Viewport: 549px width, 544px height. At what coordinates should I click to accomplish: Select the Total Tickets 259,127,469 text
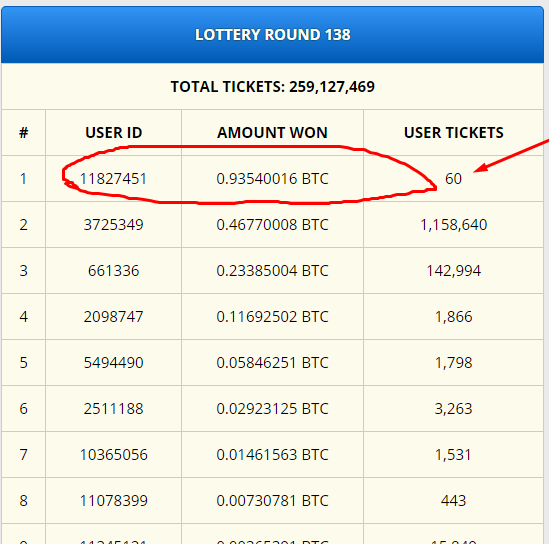click(272, 87)
